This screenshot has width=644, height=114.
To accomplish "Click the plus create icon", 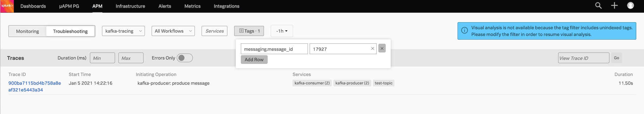I will [x=614, y=6].
